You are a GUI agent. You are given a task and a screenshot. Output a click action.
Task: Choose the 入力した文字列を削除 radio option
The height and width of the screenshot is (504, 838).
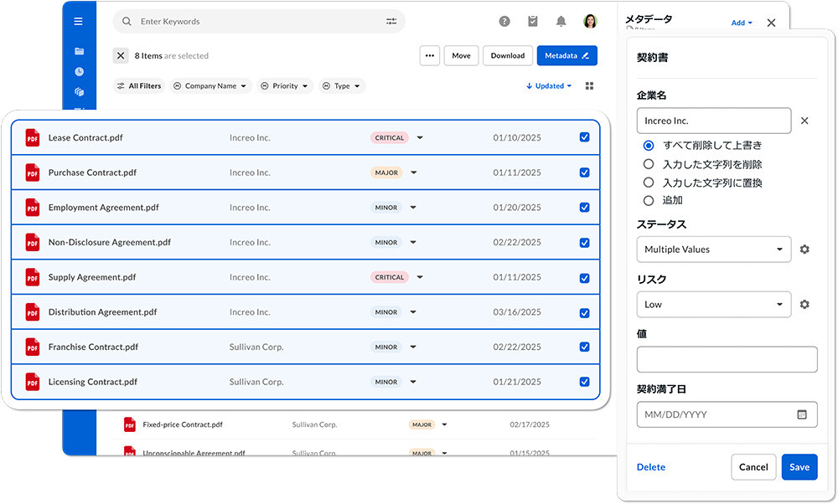click(x=649, y=165)
